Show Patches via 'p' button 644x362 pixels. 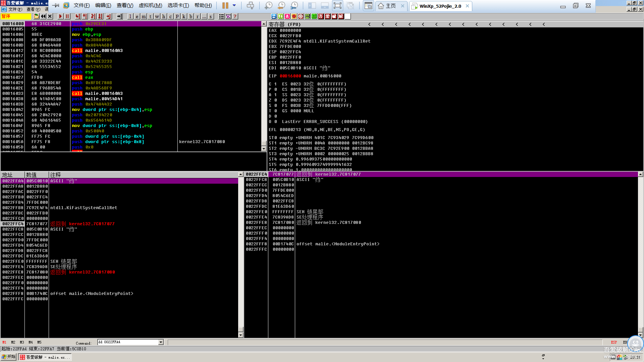point(177,16)
